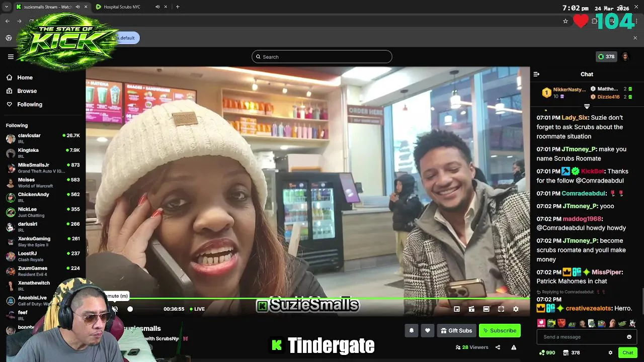Viewport: 644px width, 362px height.
Task: Open XankuGaming channel in Following
Action: (x=43, y=241)
